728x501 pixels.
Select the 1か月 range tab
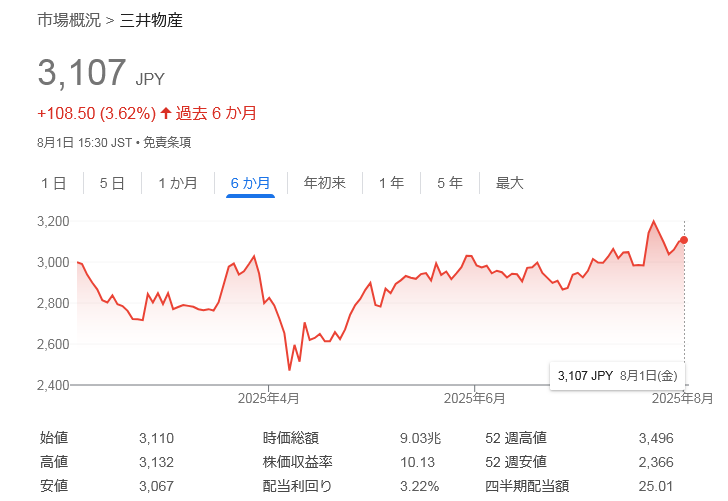tap(178, 183)
